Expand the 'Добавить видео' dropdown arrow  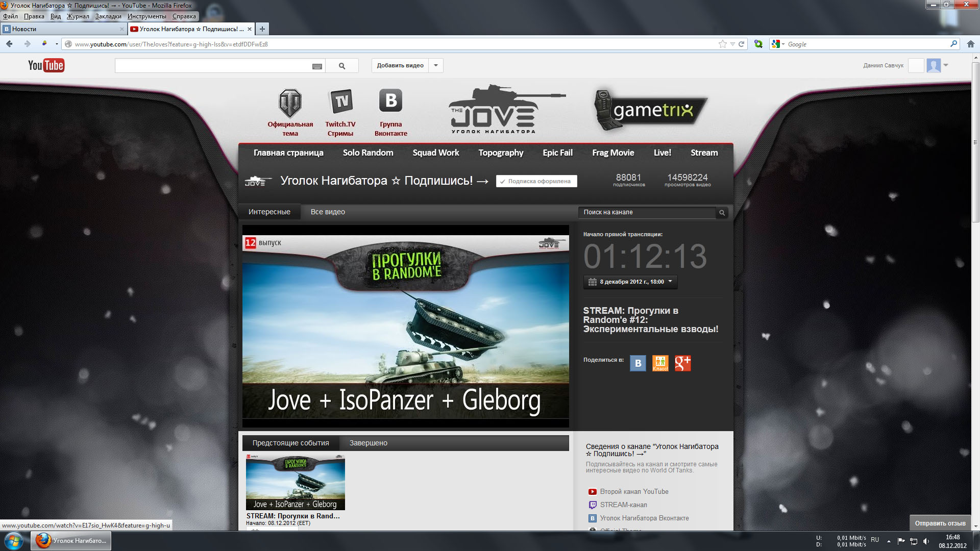click(x=436, y=65)
